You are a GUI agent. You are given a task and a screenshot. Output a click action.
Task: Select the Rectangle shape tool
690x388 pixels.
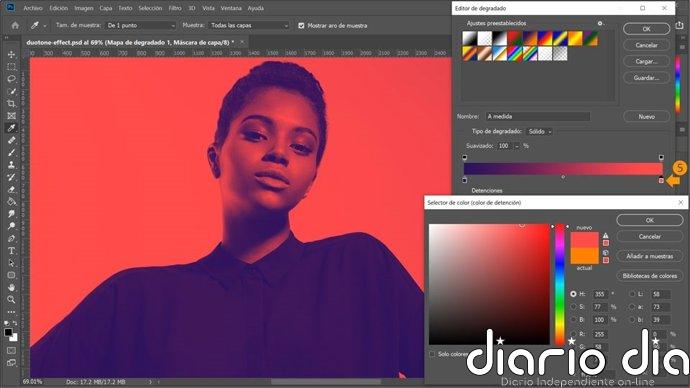click(11, 275)
